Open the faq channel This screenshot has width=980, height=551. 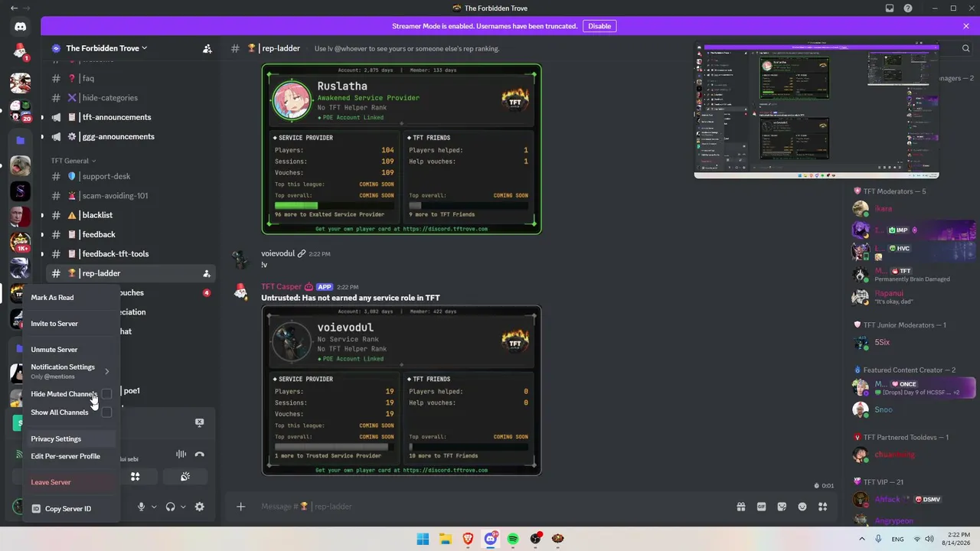[x=131, y=78]
